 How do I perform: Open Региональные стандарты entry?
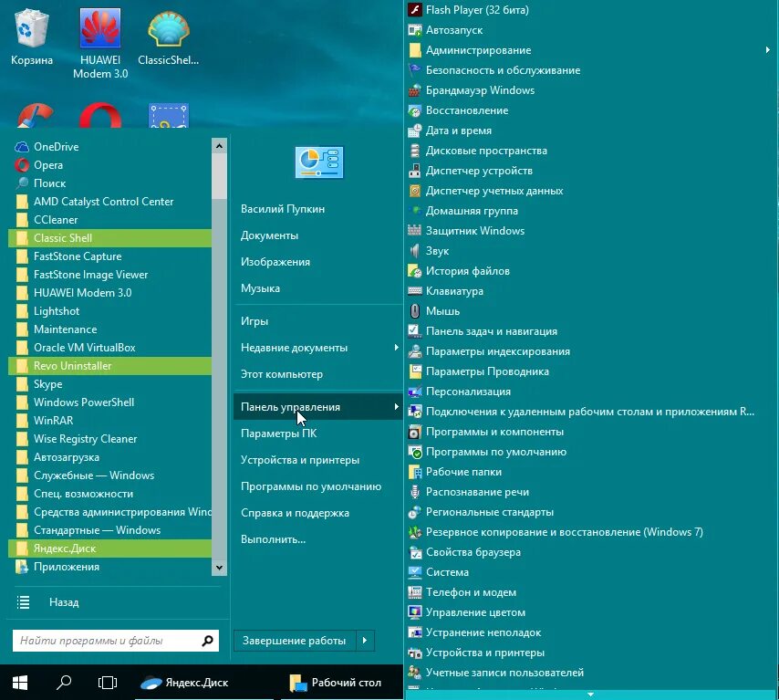point(591,512)
